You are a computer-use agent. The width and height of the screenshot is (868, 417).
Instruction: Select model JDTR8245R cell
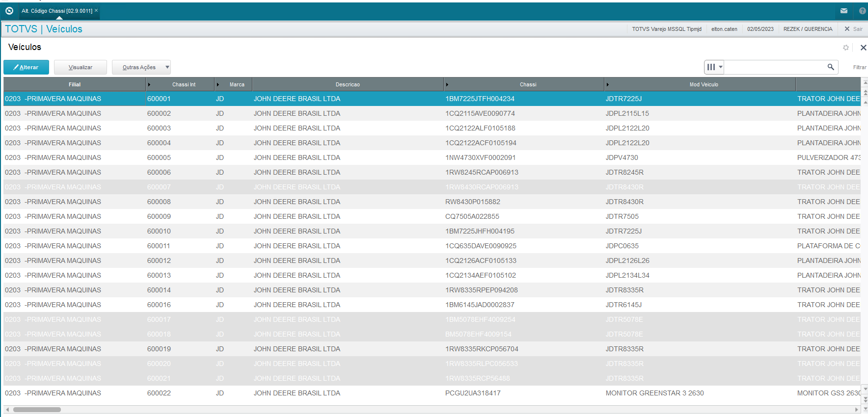(x=624, y=172)
